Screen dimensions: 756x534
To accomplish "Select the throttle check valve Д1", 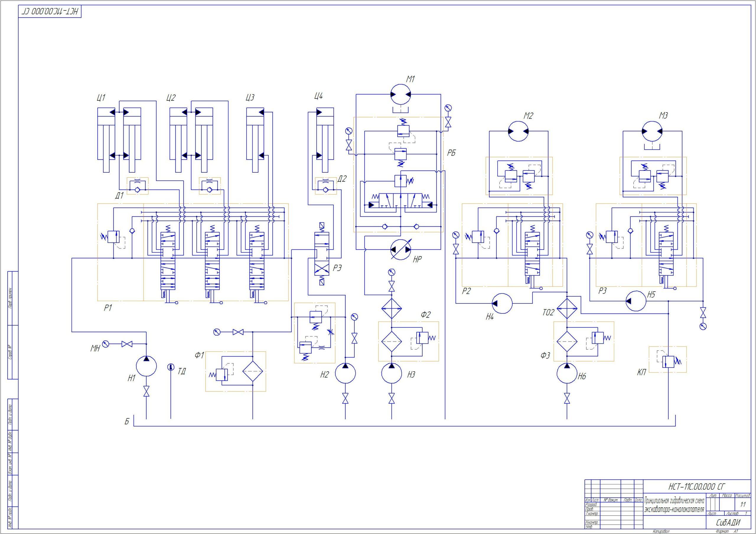I will (x=138, y=186).
